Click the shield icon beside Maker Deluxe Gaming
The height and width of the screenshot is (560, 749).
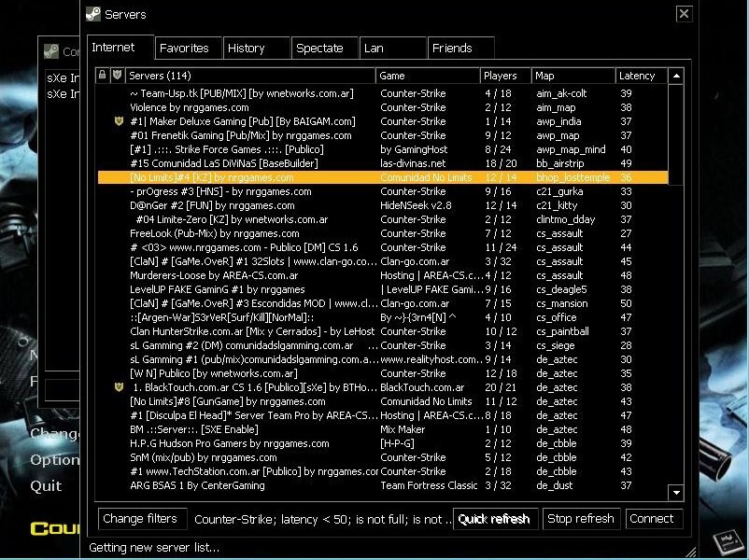(x=119, y=121)
